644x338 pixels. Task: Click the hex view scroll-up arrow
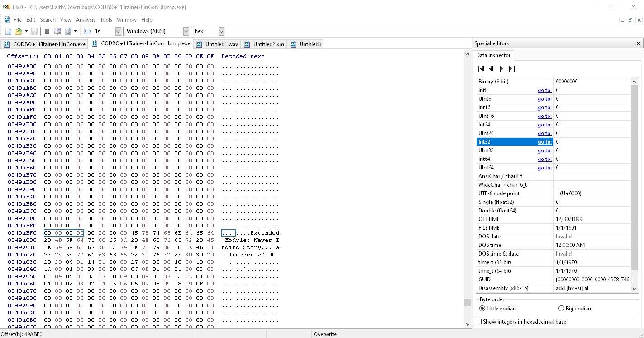467,53
